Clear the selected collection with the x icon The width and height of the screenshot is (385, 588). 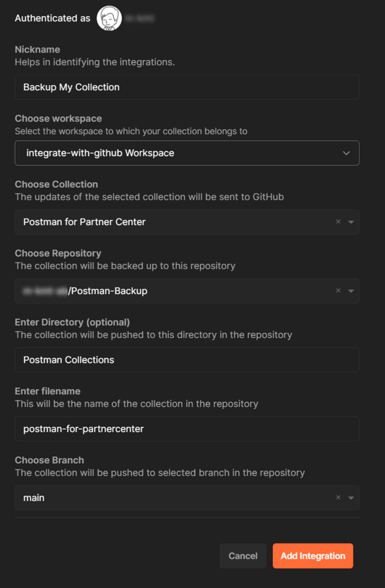click(x=338, y=222)
